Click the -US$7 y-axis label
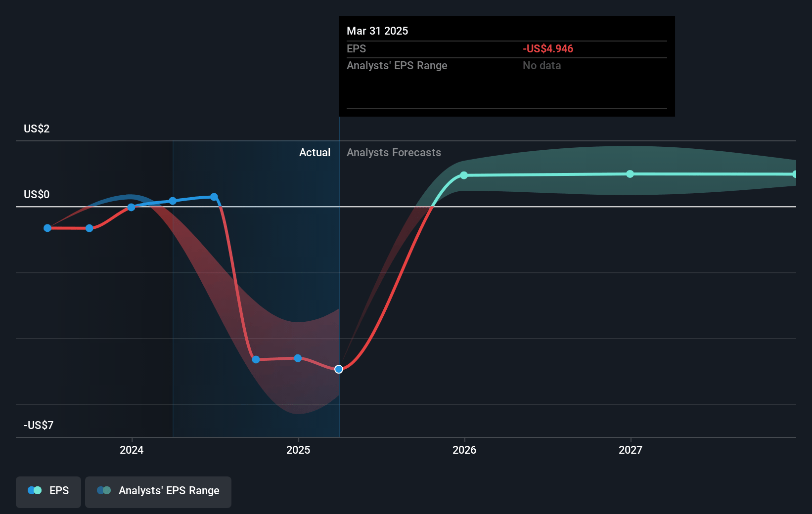This screenshot has width=812, height=514. click(39, 425)
